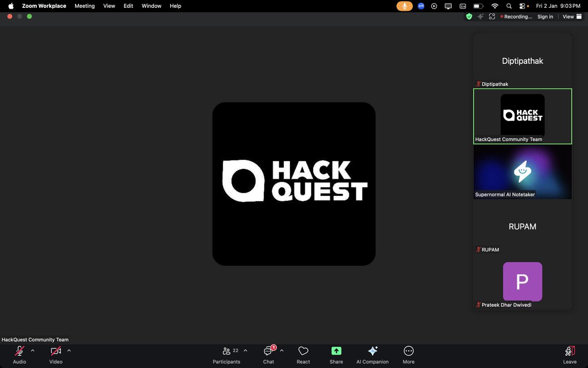Click the date and time clock
The height and width of the screenshot is (368, 588).
(x=559, y=6)
